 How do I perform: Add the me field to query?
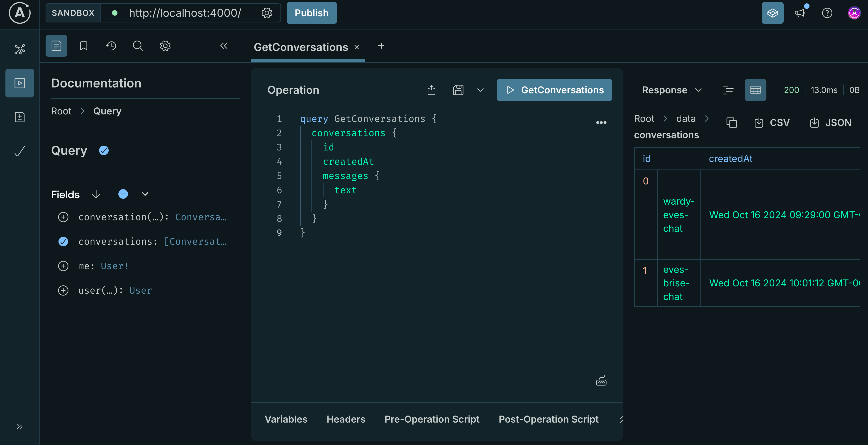click(63, 266)
